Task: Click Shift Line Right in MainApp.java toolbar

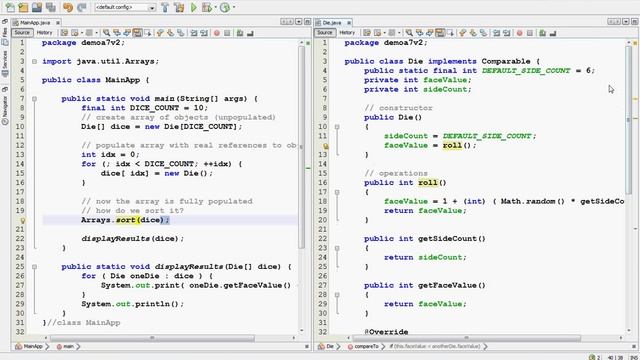Action: 204,33
